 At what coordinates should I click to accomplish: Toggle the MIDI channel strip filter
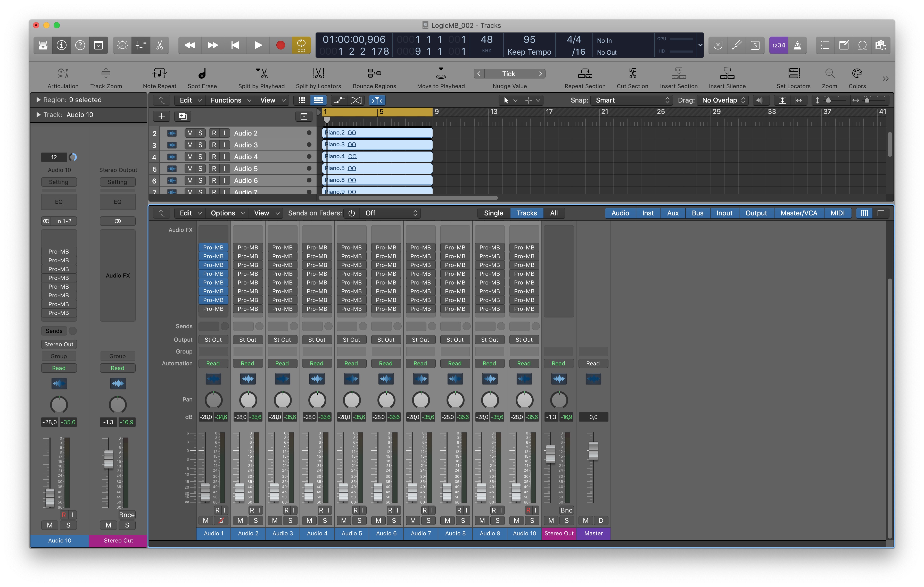837,213
